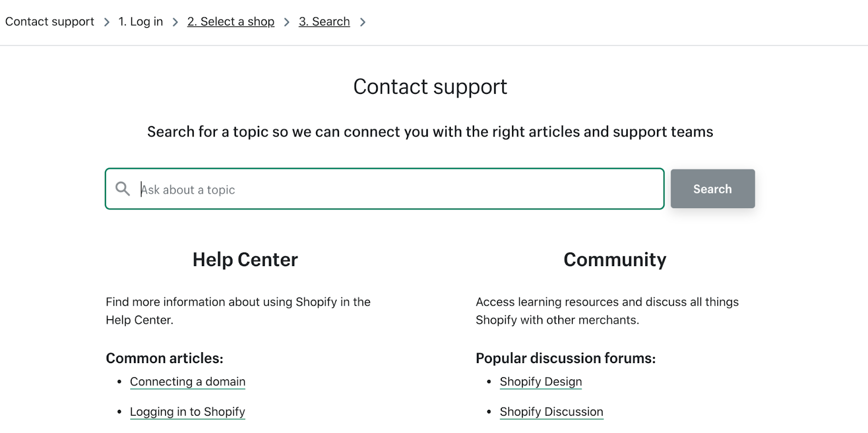Click the Contact support page title
This screenshot has height=433, width=868.
click(430, 87)
